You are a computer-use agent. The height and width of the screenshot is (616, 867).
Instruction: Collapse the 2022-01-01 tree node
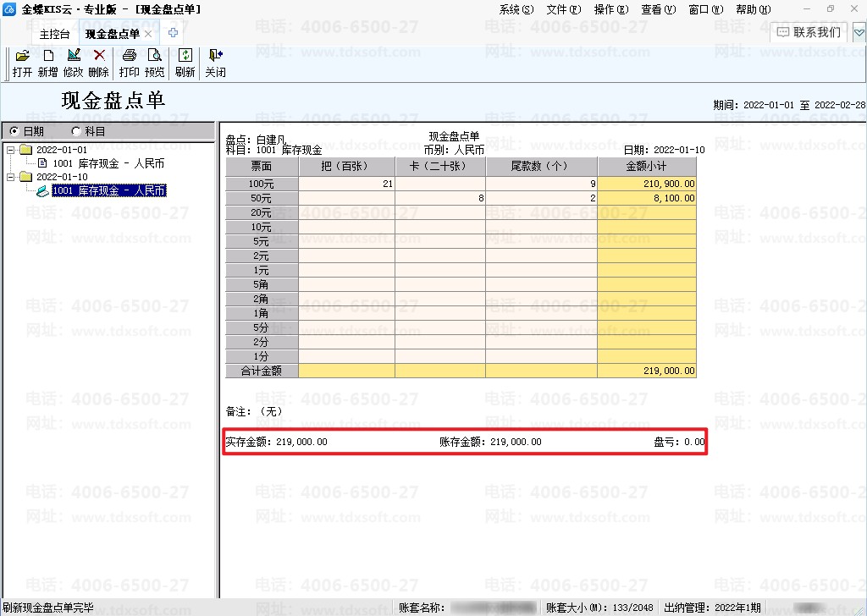10,150
